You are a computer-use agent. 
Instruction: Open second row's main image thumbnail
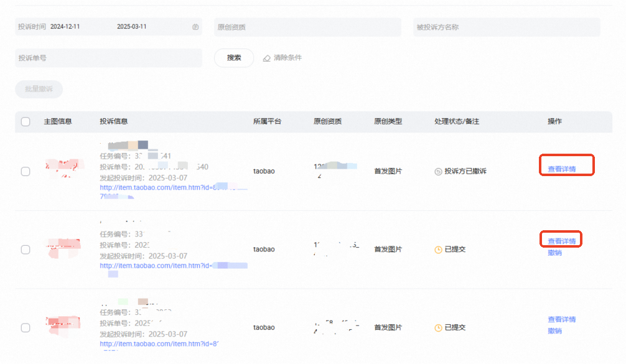[x=64, y=248]
